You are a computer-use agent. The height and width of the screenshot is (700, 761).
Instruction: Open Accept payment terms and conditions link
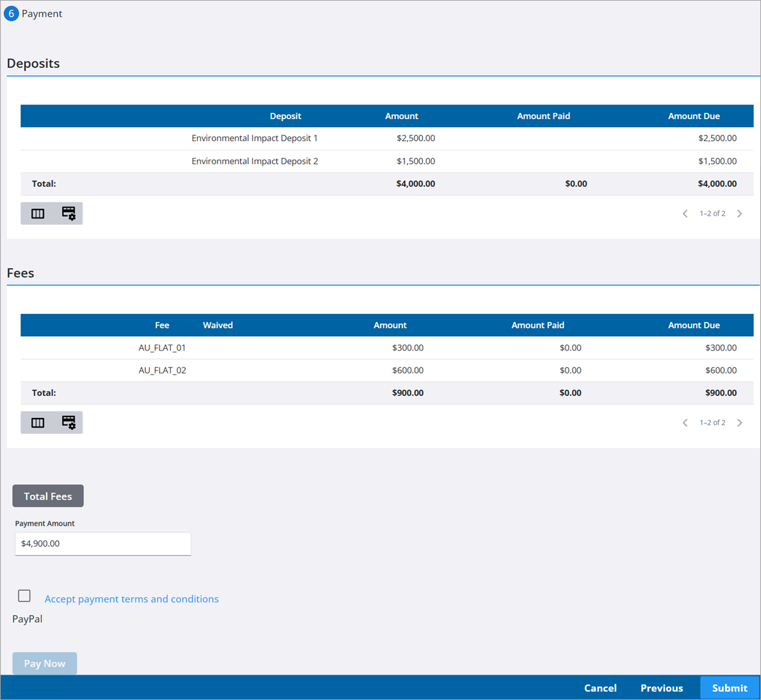tap(132, 599)
